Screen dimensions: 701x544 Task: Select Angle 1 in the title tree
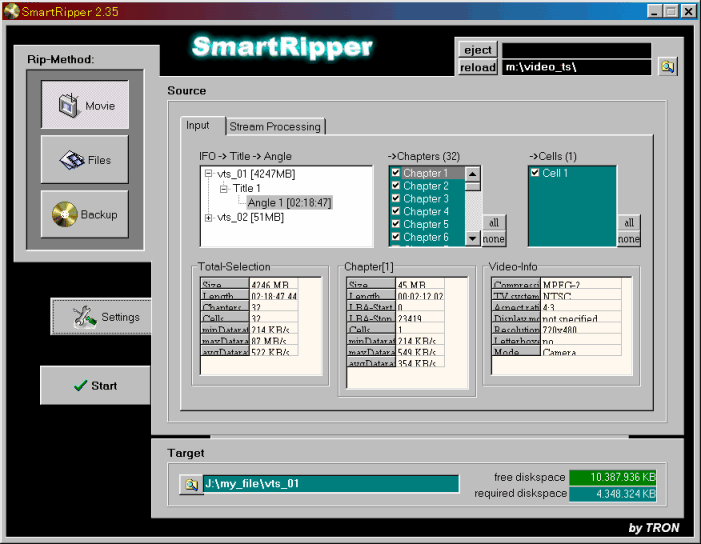point(289,203)
